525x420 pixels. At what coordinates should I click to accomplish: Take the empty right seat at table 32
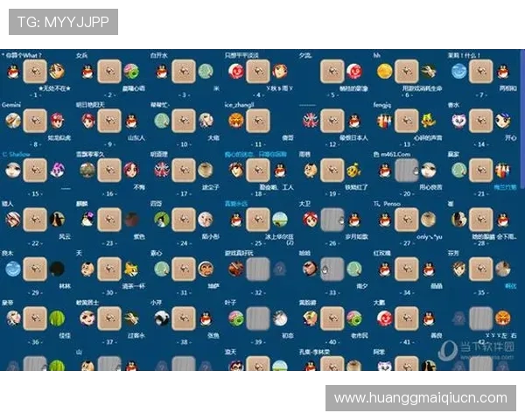280,269
